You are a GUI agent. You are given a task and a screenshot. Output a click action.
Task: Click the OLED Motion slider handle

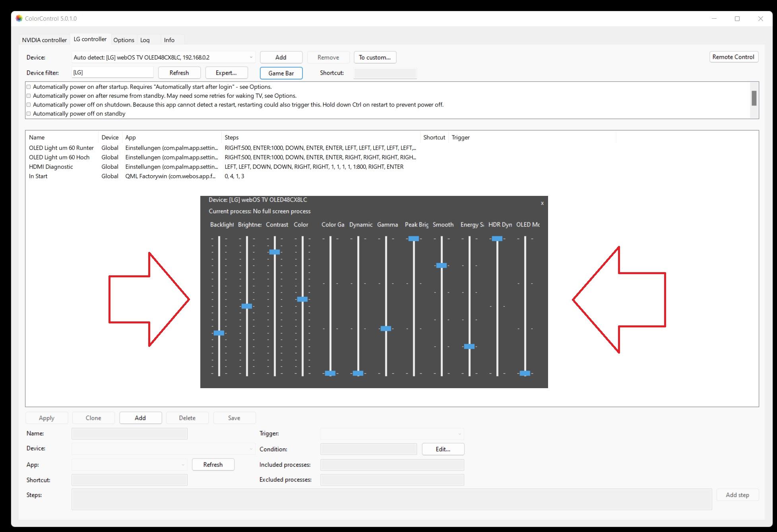(525, 373)
